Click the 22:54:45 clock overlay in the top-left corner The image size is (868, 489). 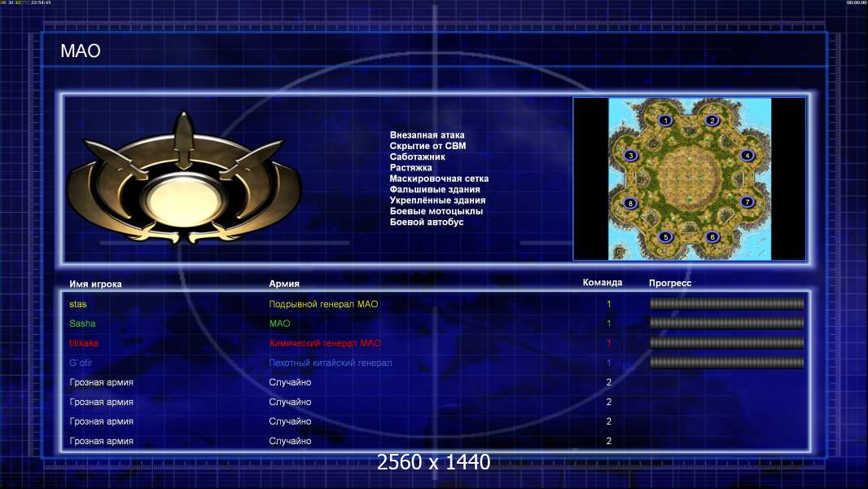(41, 2)
